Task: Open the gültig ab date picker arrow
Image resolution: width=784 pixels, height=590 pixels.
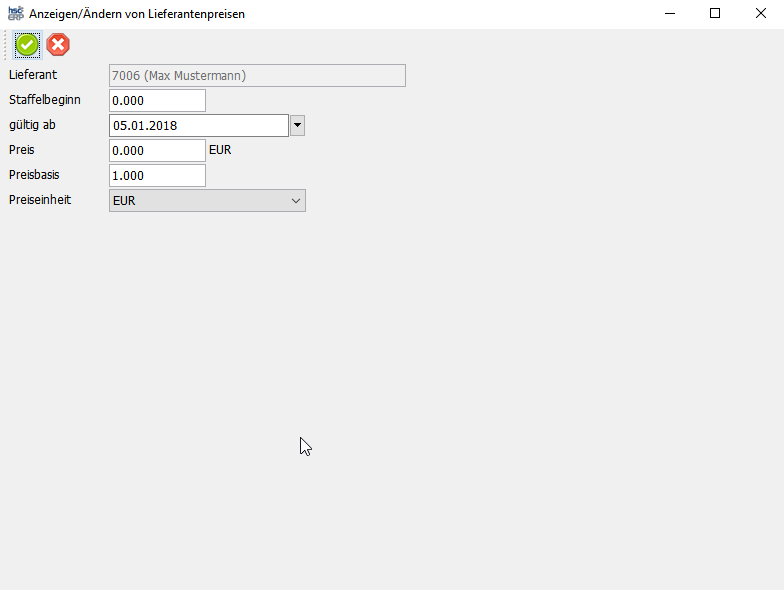Action: click(x=297, y=125)
